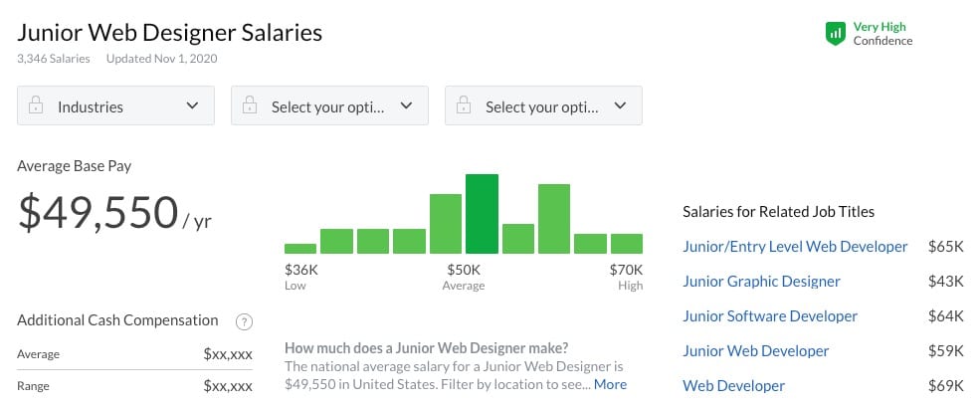This screenshot has width=980, height=406.
Task: Open the Industries dropdown
Action: point(115,106)
